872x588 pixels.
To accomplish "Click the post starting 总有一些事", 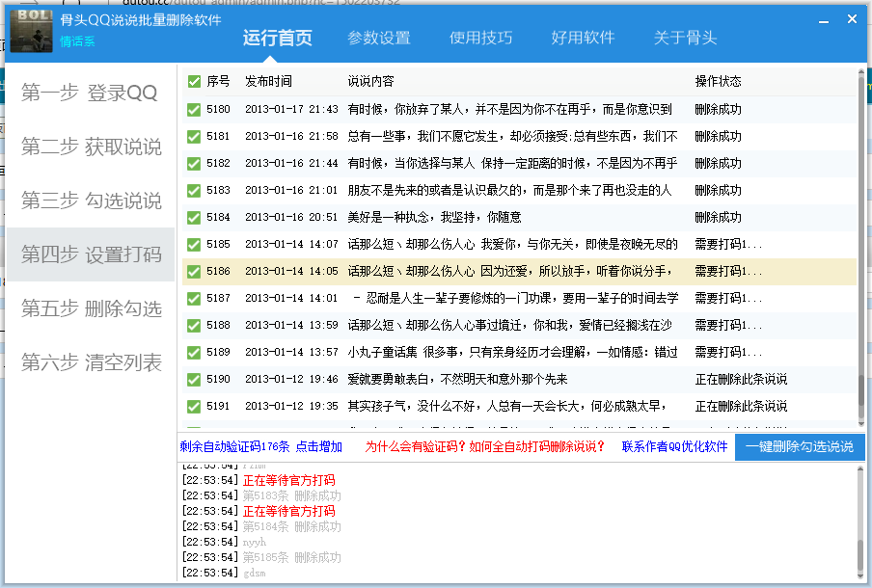I will [x=513, y=136].
